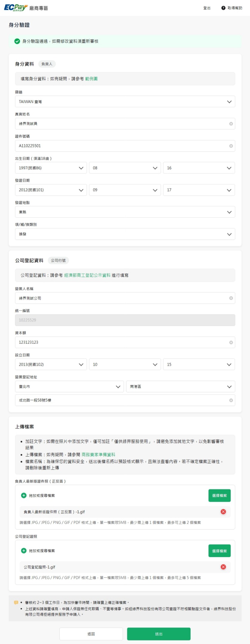250x644 pixels.
Task: Open birth year dropdown showing 1997
Action: 51,168
